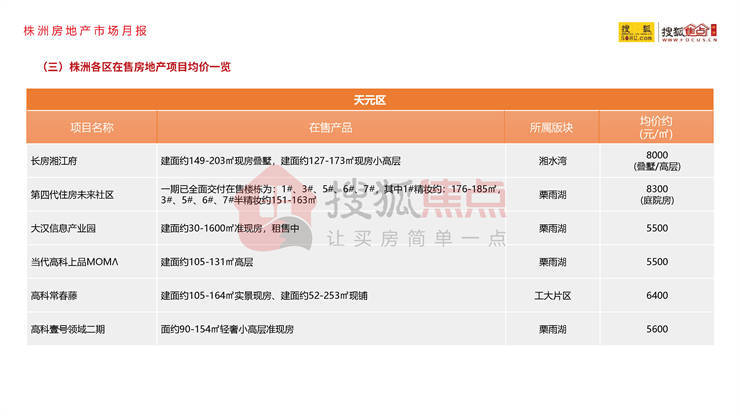Click the 所属版块 column header

[551, 127]
